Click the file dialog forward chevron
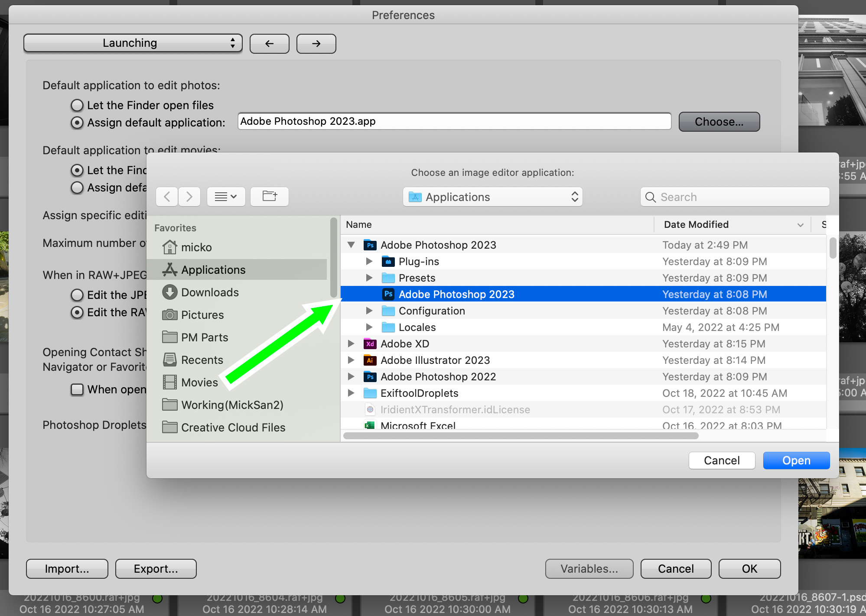Image resolution: width=866 pixels, height=616 pixels. [189, 197]
